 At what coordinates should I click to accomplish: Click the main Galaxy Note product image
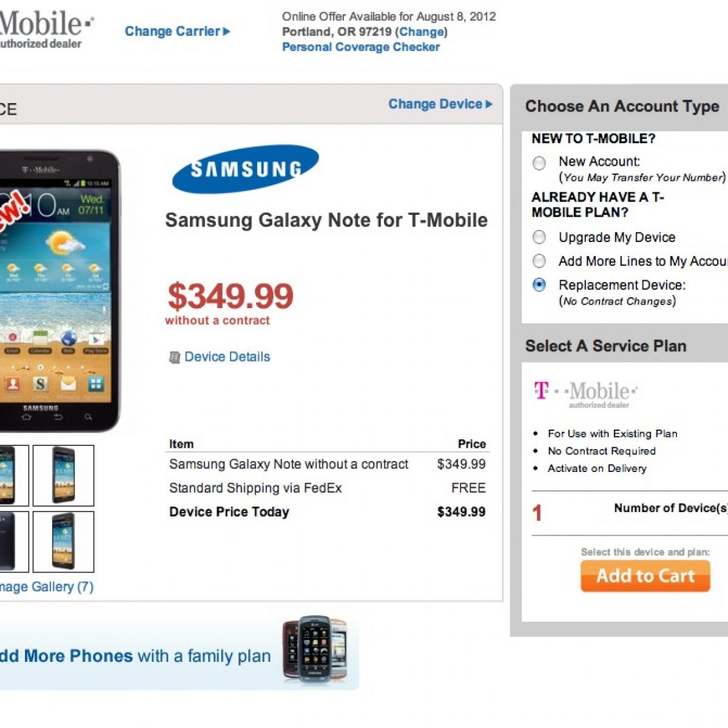pyautogui.click(x=58, y=290)
